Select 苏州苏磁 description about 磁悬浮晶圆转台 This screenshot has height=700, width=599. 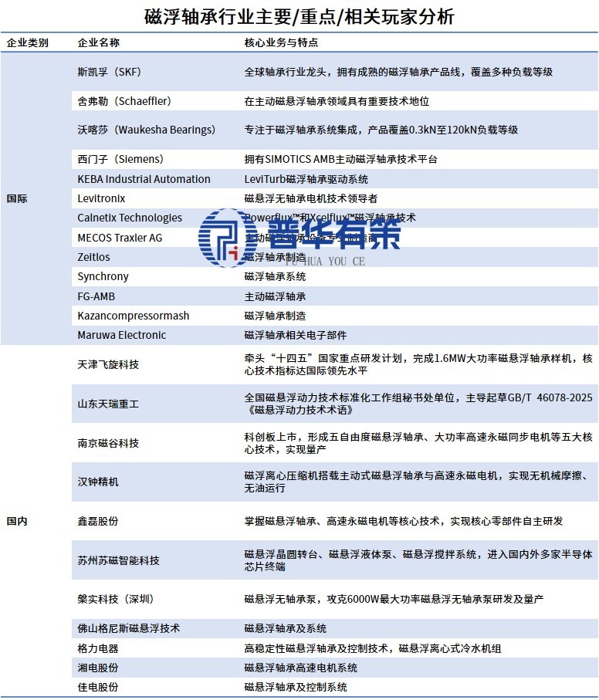pyautogui.click(x=418, y=560)
